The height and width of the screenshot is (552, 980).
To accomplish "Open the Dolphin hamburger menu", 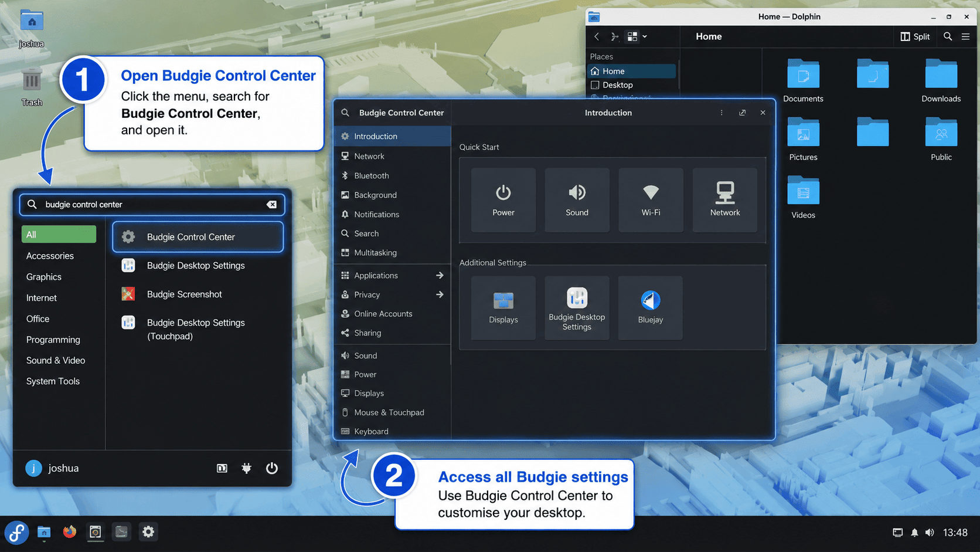I will click(965, 36).
